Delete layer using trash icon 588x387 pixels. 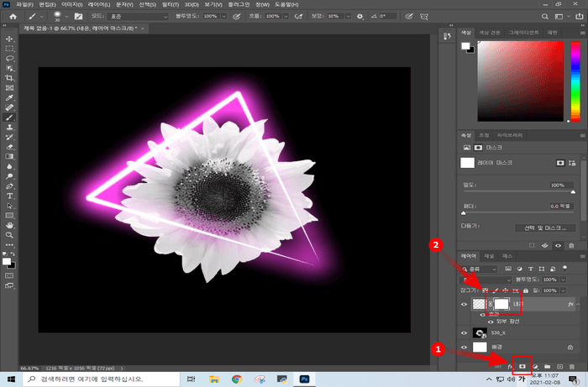[x=572, y=366]
